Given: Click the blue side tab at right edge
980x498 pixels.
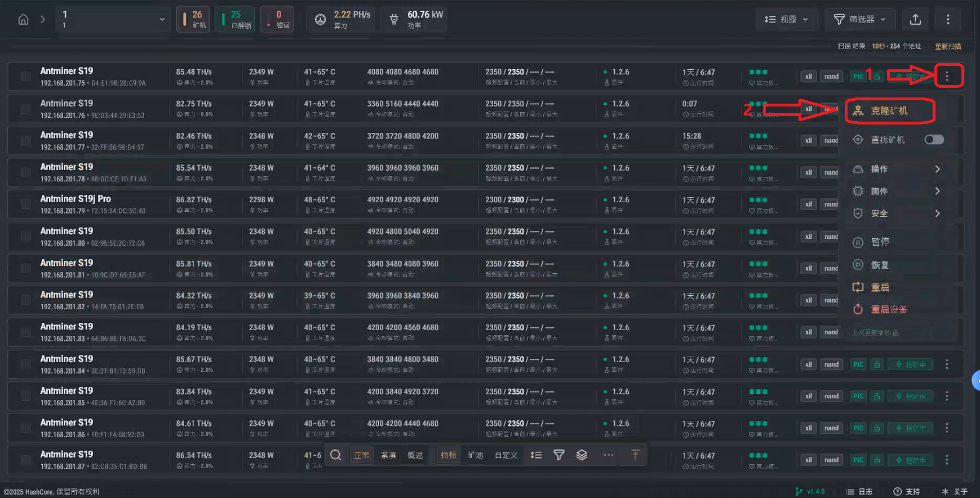Looking at the screenshot, I should coord(976,381).
